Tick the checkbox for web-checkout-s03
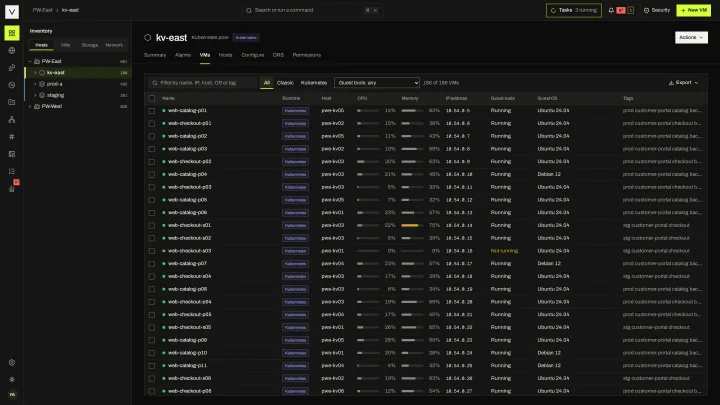The image size is (720, 405). tap(152, 251)
